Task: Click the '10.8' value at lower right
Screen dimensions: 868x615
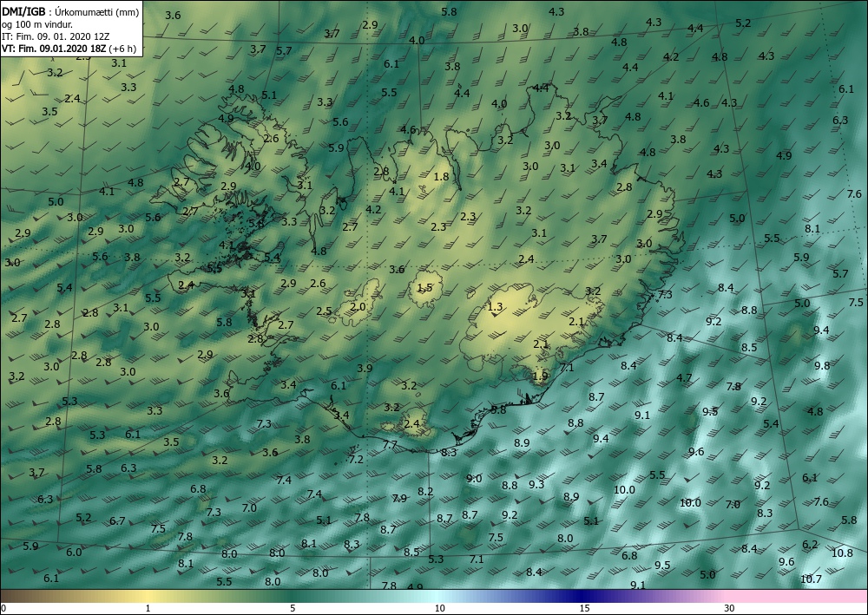Action: pyautogui.click(x=842, y=553)
